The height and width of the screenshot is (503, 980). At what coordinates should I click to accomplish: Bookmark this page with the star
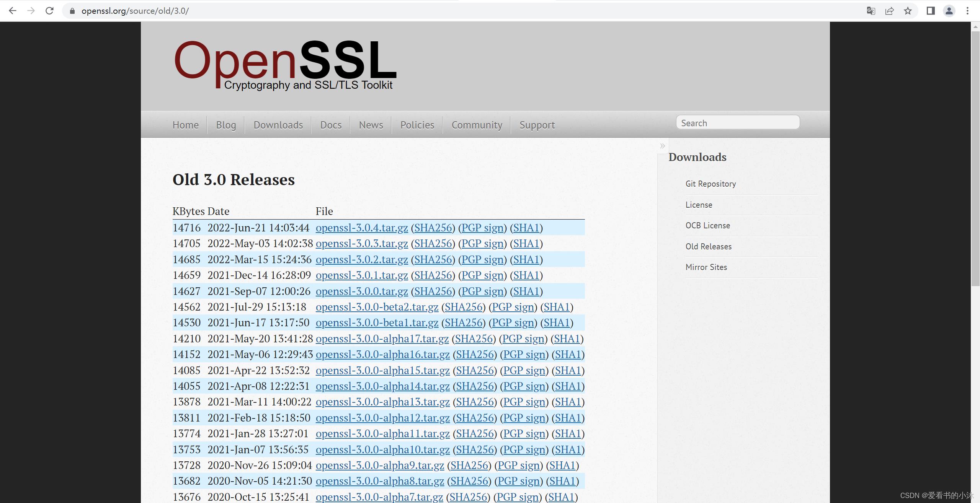coord(908,11)
